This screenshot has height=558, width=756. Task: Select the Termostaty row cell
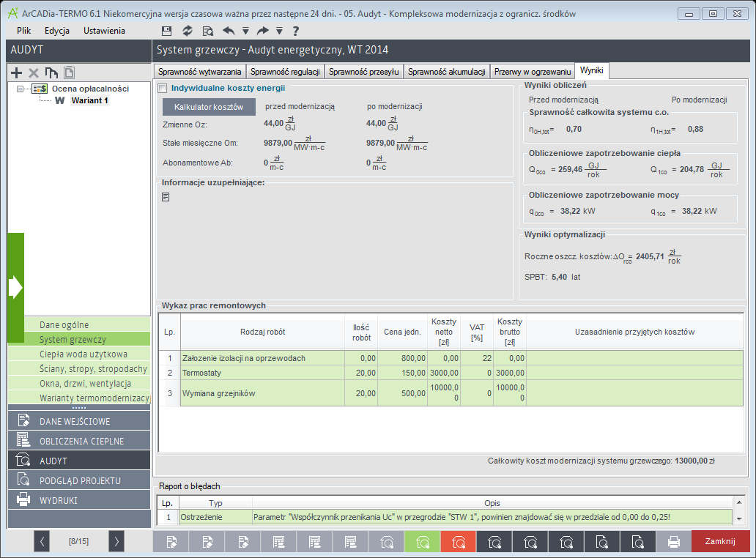click(262, 373)
